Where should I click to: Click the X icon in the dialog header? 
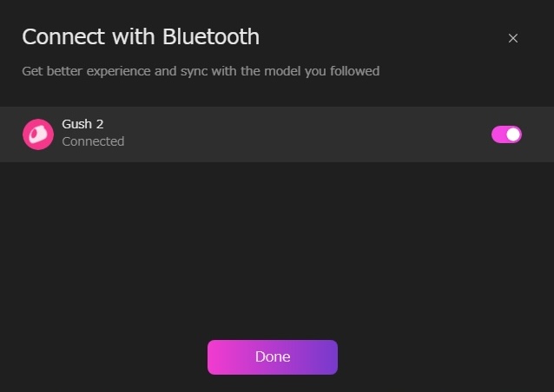513,38
